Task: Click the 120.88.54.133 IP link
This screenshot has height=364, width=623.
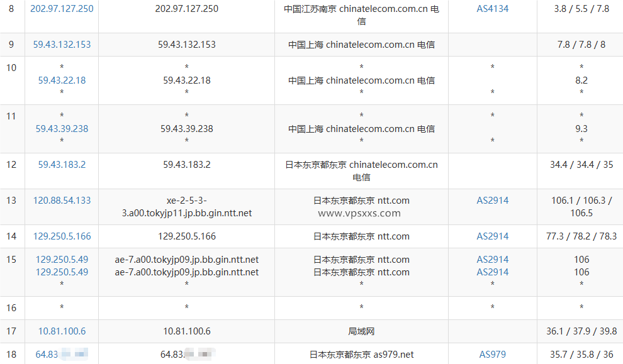Action: point(62,201)
